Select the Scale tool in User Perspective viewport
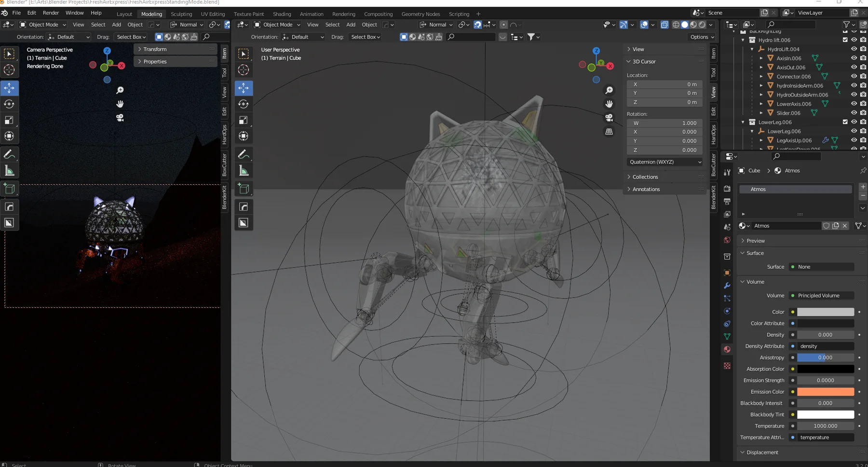868x467 pixels. (244, 120)
